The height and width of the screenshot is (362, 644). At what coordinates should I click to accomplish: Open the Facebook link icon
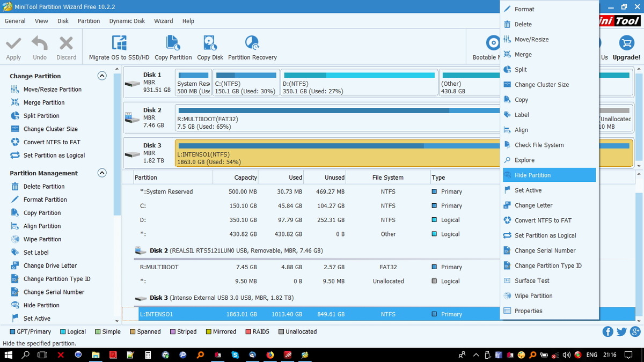click(x=608, y=331)
